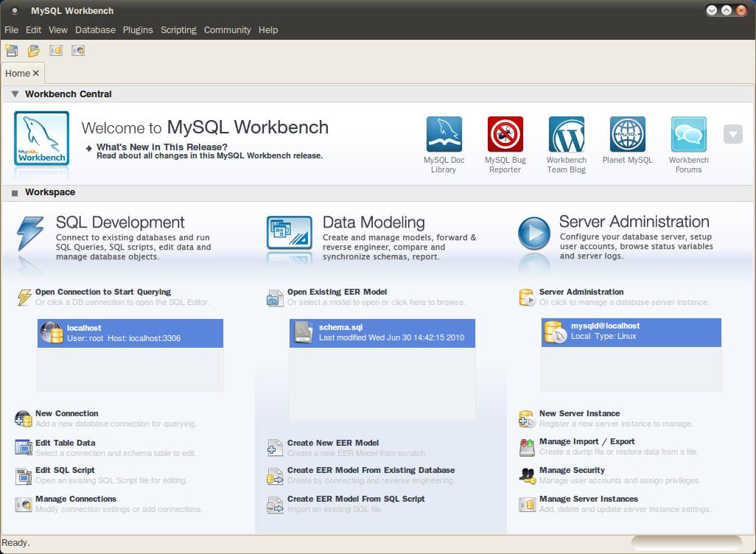Click the Manage Security link
The image size is (756, 554).
pyautogui.click(x=572, y=470)
